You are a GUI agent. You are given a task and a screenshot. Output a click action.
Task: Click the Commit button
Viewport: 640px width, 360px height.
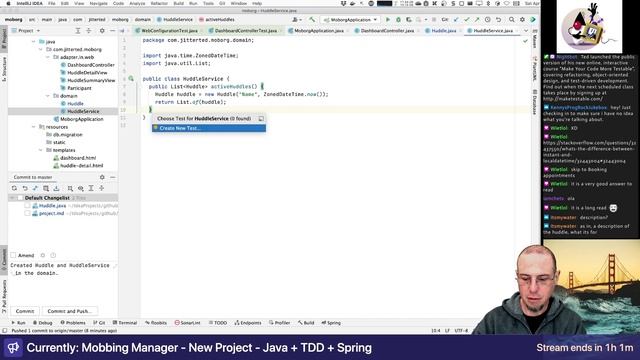point(25,311)
